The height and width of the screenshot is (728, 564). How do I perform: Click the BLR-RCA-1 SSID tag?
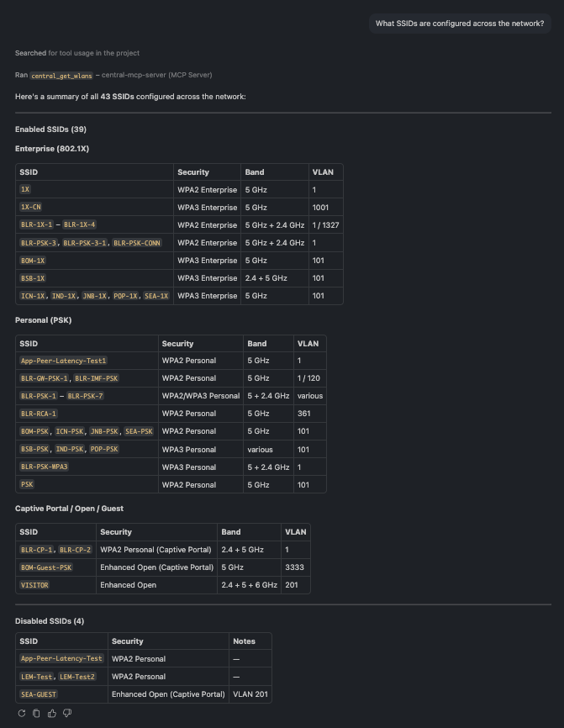pyautogui.click(x=39, y=414)
